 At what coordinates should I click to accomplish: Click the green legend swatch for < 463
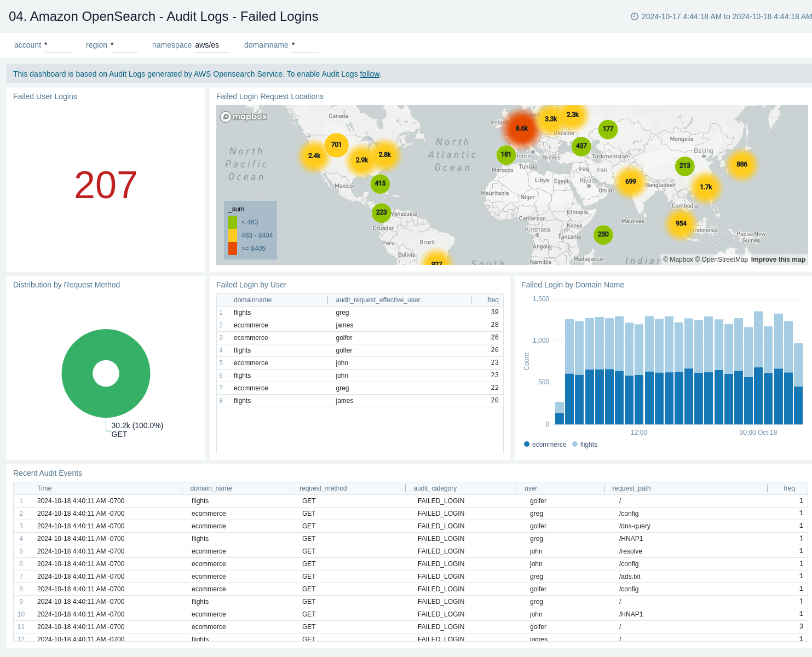tap(233, 222)
